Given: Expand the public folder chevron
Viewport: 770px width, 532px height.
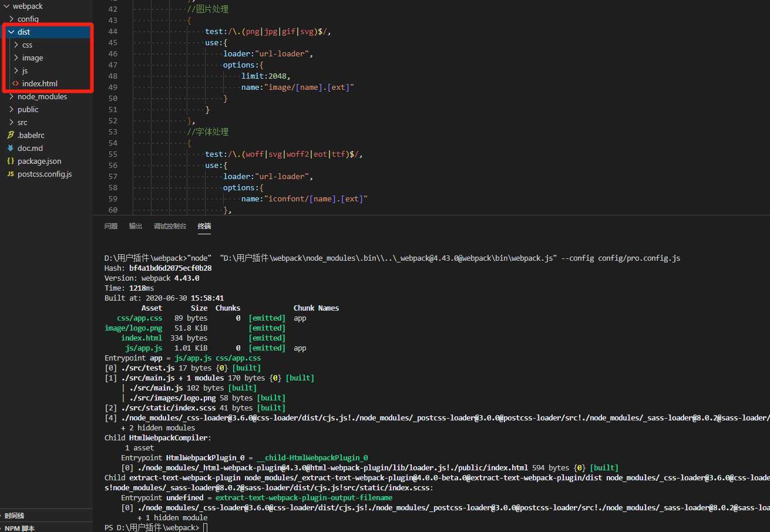Looking at the screenshot, I should point(11,110).
